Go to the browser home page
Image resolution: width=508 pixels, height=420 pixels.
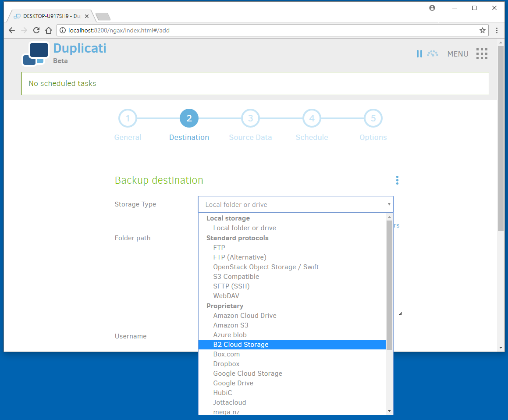49,30
